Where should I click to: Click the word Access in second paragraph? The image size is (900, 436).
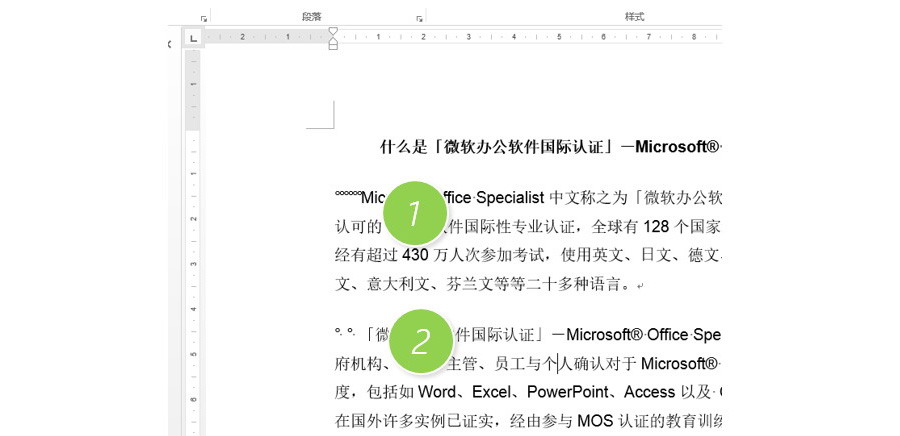click(649, 392)
